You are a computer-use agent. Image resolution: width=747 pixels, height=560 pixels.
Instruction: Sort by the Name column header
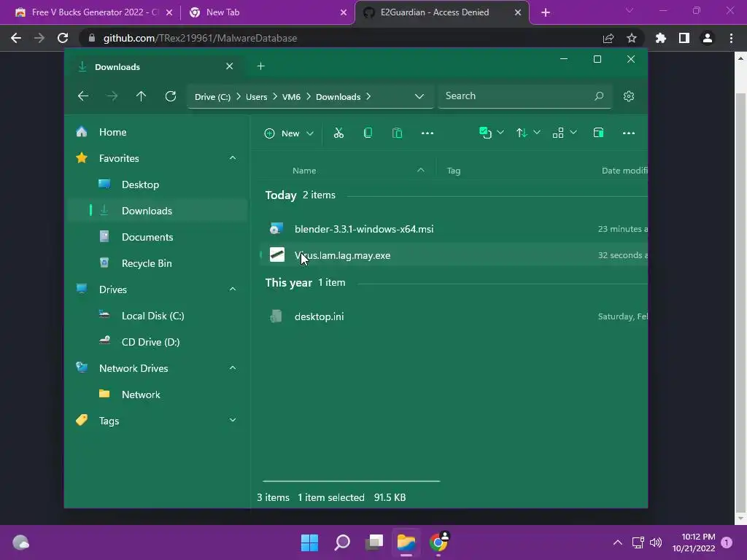pyautogui.click(x=304, y=171)
